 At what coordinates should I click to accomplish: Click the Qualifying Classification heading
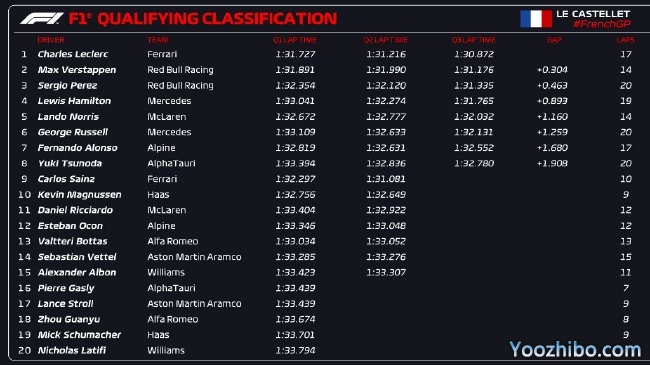click(203, 19)
